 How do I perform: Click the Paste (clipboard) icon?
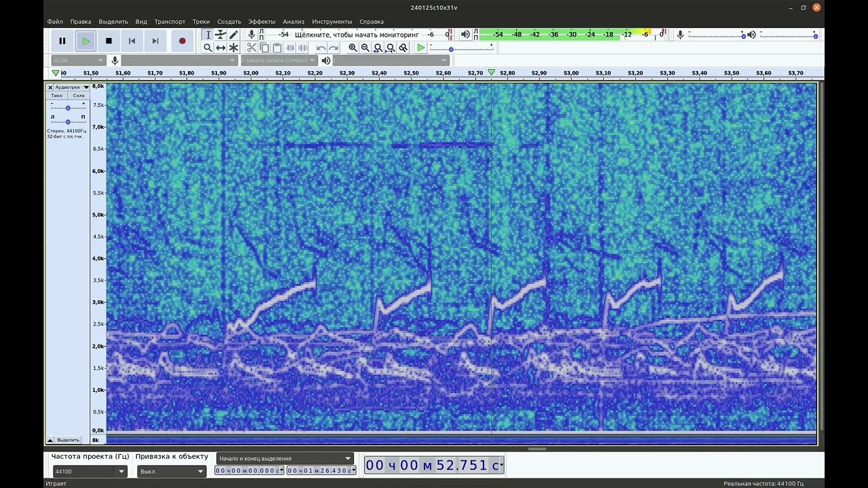277,47
